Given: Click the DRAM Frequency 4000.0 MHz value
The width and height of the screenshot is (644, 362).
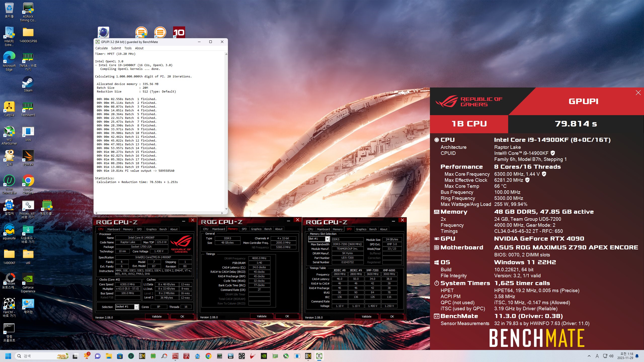Looking at the screenshot, I should tap(259, 258).
